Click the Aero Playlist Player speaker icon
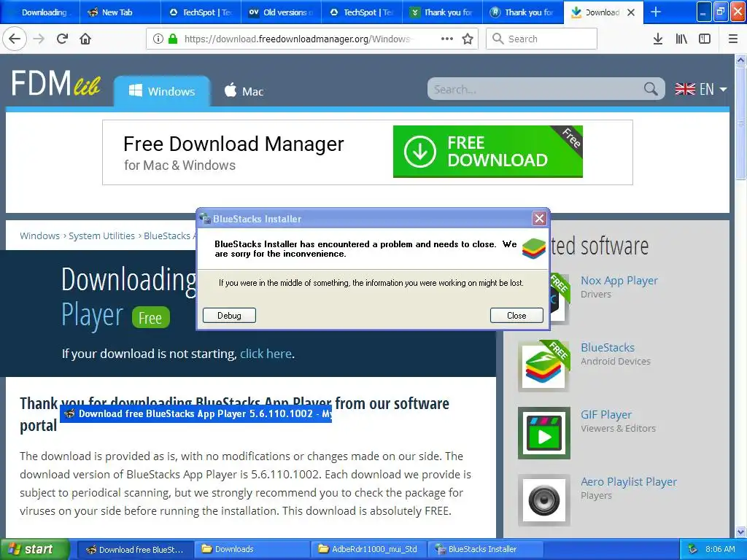 (x=544, y=500)
